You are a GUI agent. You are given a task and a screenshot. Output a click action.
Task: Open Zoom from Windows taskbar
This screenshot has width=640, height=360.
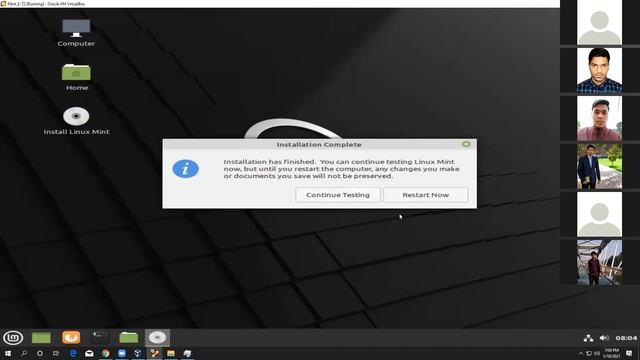pyautogui.click(x=122, y=353)
